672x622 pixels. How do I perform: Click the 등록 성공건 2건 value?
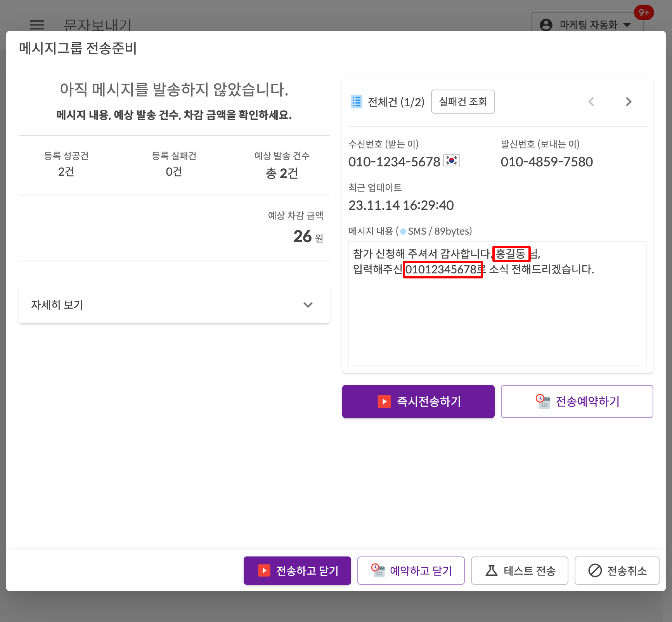point(66,172)
